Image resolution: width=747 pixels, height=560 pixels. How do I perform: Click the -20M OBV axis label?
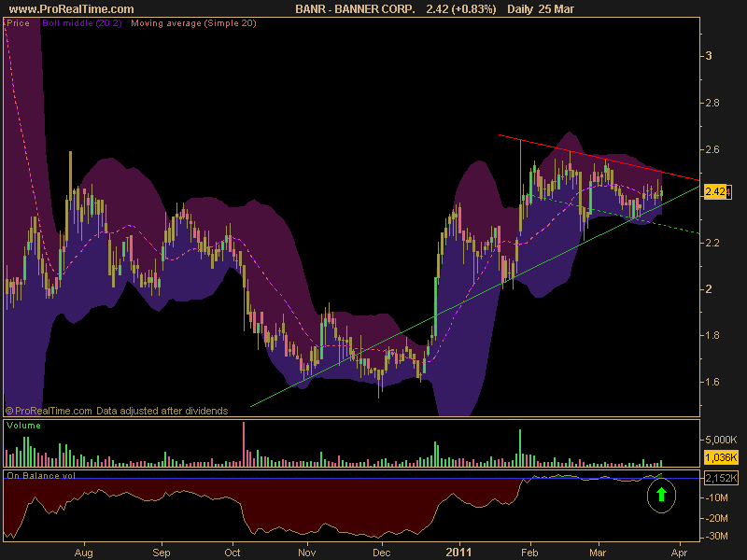tap(717, 518)
